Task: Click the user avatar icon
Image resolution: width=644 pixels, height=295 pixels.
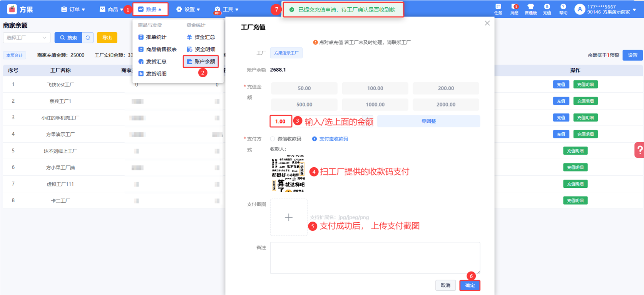Action: click(x=580, y=9)
